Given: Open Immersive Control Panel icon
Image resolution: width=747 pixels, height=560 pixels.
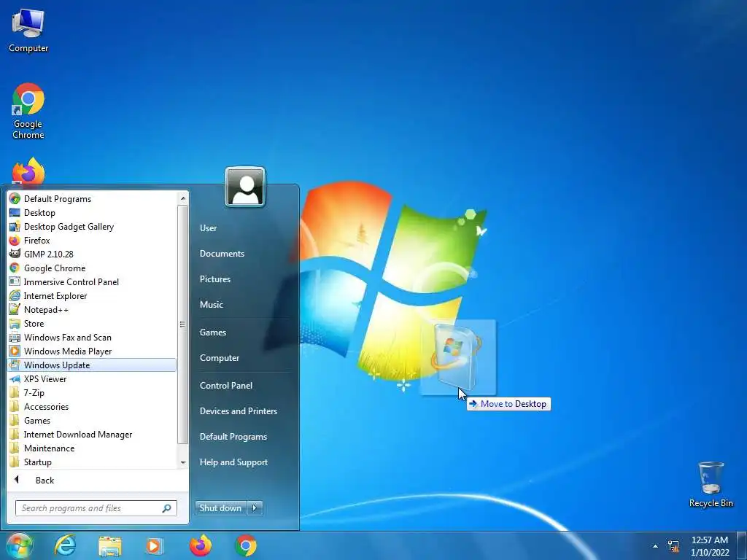Looking at the screenshot, I should point(15,281).
